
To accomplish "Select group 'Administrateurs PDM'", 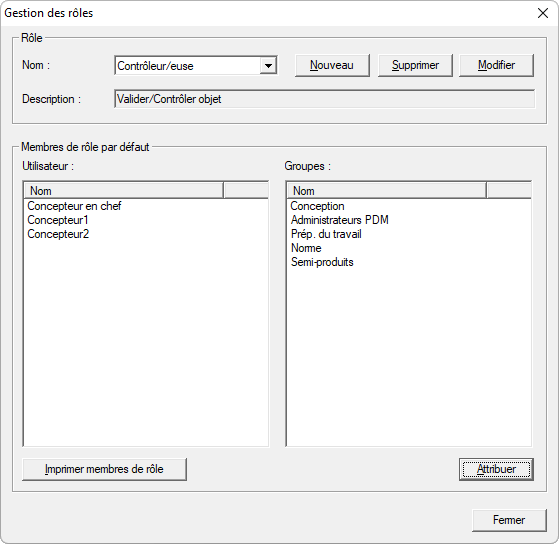I will (x=339, y=220).
